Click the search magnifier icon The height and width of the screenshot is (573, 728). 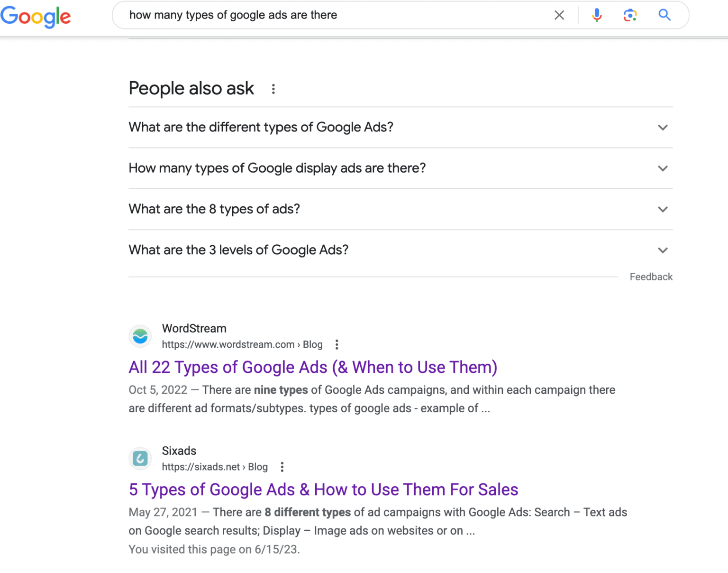664,15
